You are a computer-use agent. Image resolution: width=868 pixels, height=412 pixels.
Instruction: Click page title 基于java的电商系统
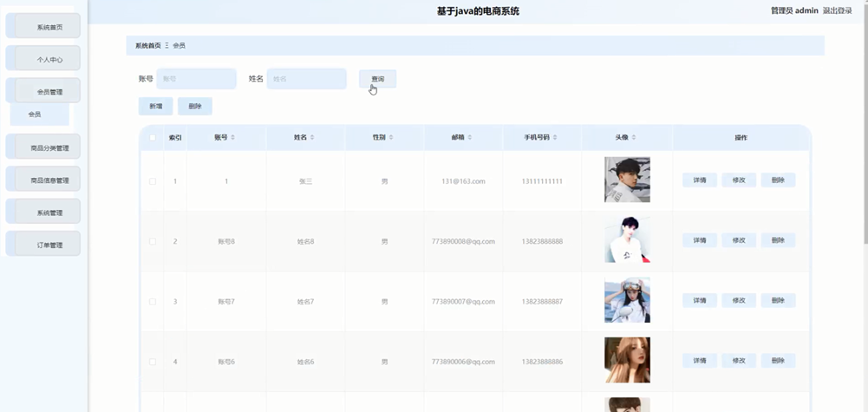479,11
